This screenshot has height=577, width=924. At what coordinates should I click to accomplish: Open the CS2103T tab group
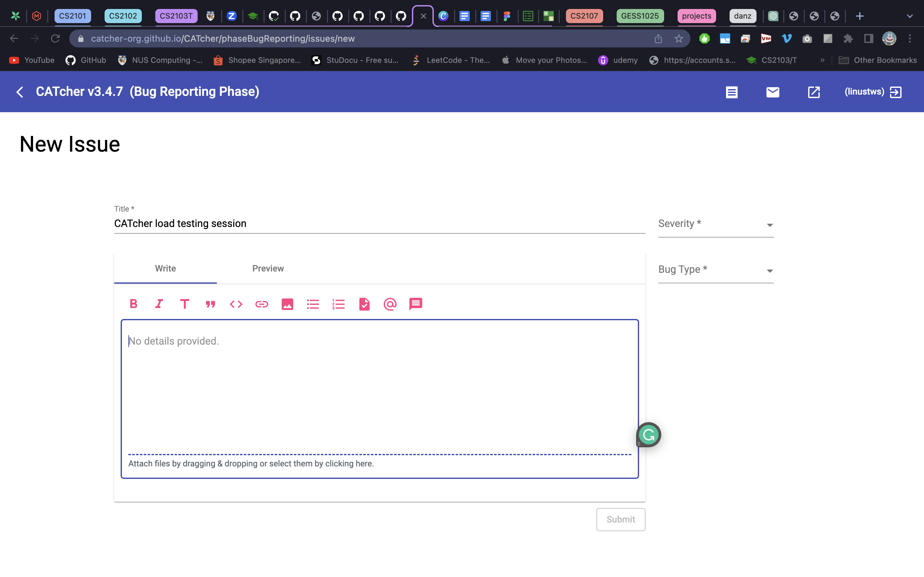(x=176, y=16)
